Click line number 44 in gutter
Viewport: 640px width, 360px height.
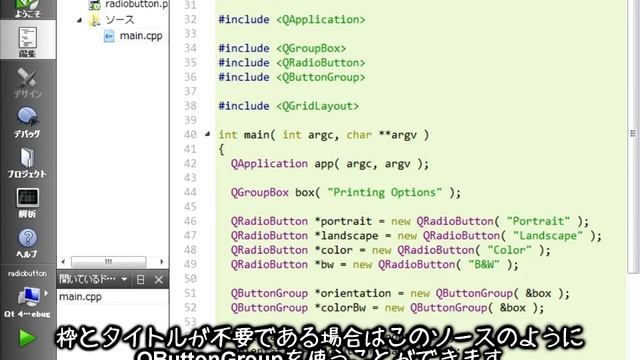coord(190,192)
